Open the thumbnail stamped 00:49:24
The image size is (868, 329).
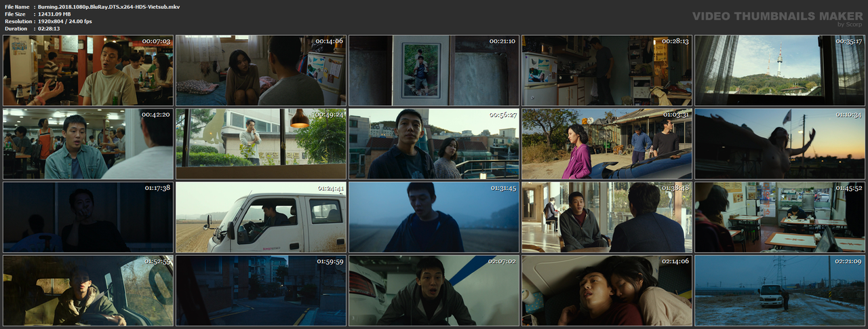pyautogui.click(x=261, y=144)
